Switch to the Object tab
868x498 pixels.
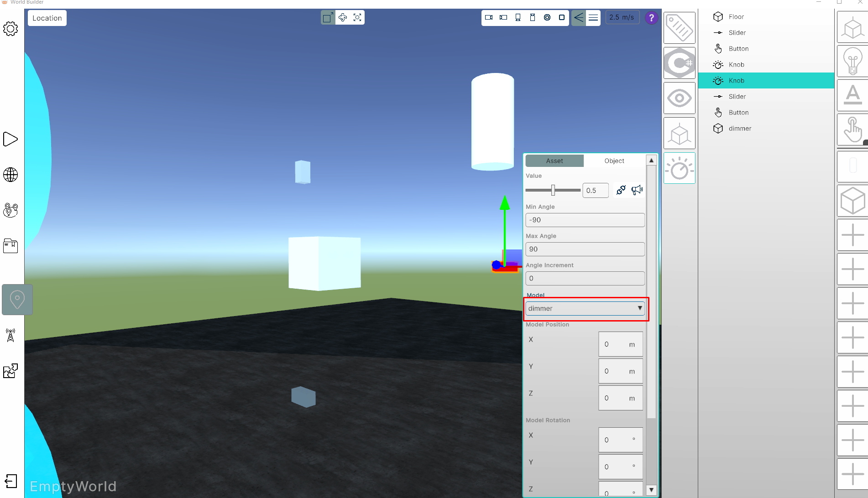614,161
